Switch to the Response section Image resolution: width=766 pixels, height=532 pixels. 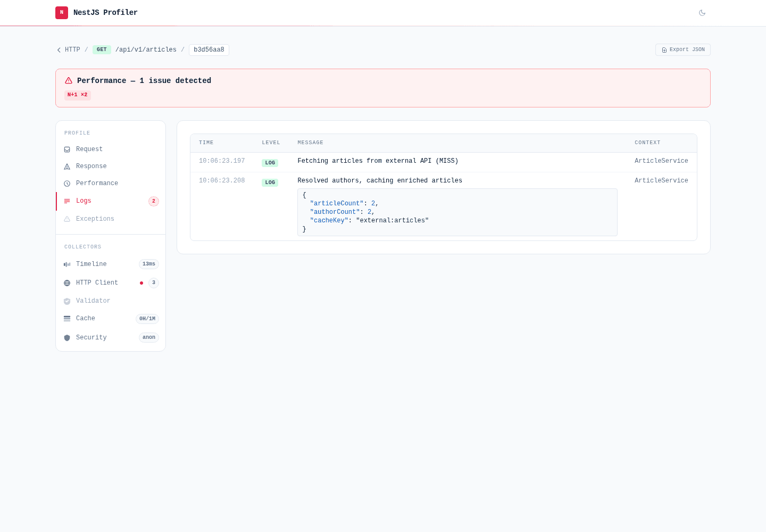[111, 167]
